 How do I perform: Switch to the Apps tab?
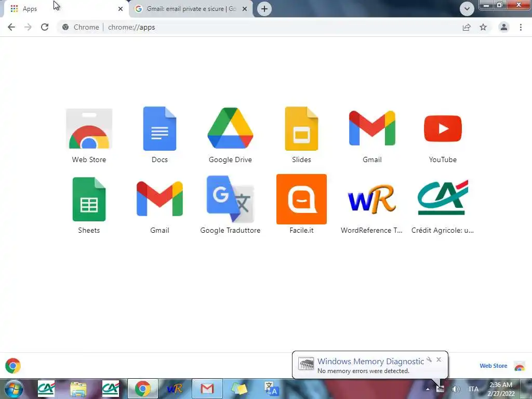(x=66, y=9)
